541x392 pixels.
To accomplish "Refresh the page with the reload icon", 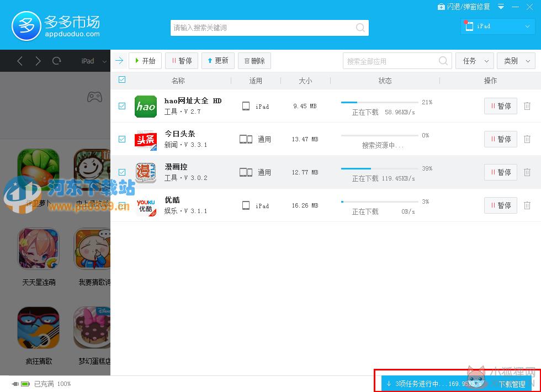I will [x=56, y=61].
